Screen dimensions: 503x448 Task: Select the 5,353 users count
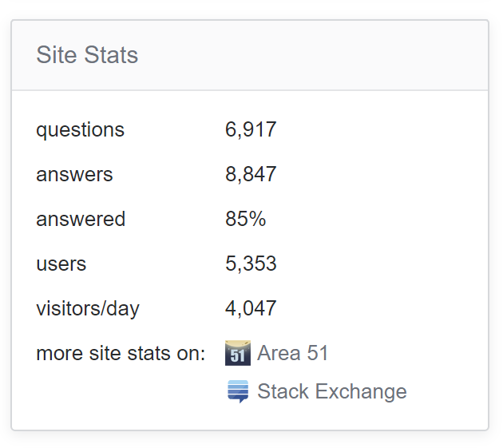click(x=251, y=264)
